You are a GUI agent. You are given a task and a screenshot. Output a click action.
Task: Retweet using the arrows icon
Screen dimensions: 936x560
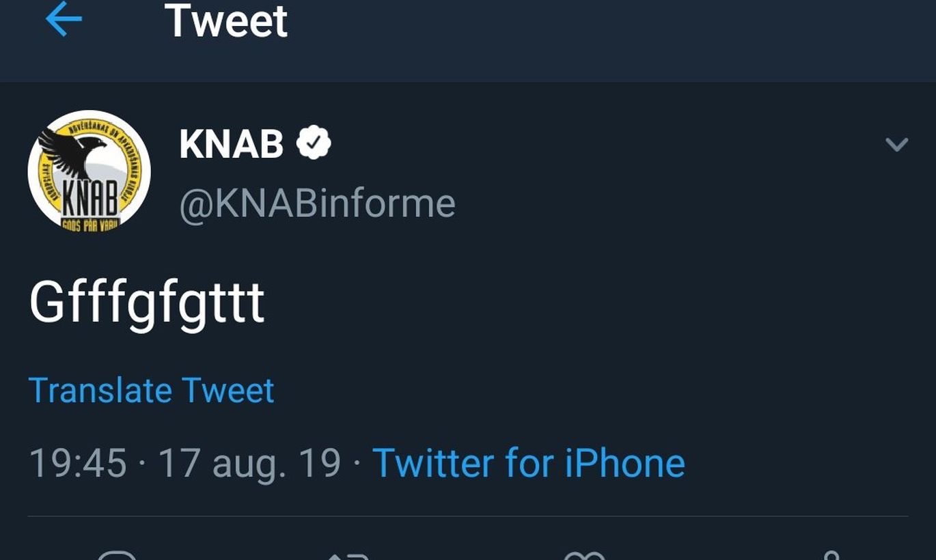pos(350,555)
